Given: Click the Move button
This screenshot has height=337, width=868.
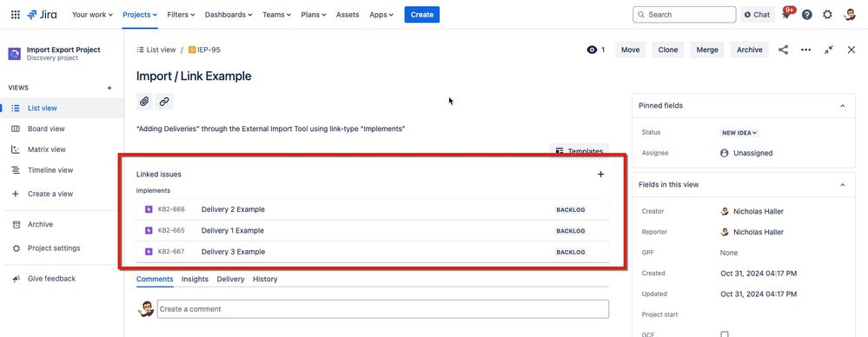Looking at the screenshot, I should [x=630, y=50].
